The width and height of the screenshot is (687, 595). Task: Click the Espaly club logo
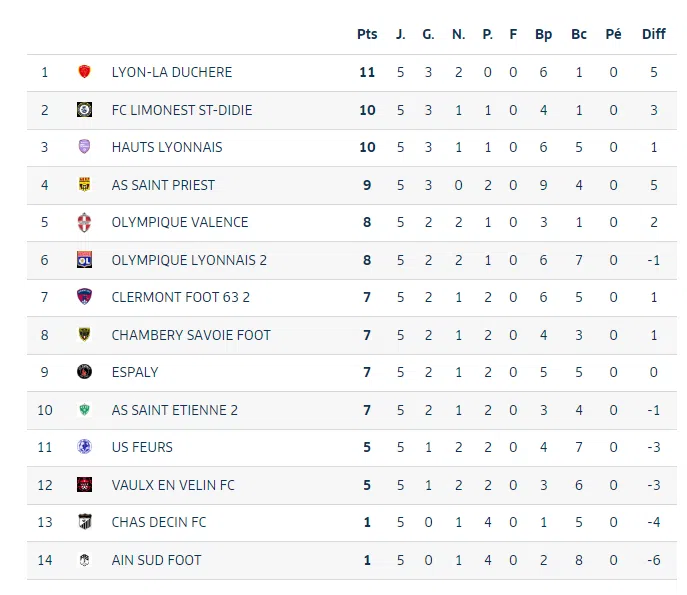(85, 372)
